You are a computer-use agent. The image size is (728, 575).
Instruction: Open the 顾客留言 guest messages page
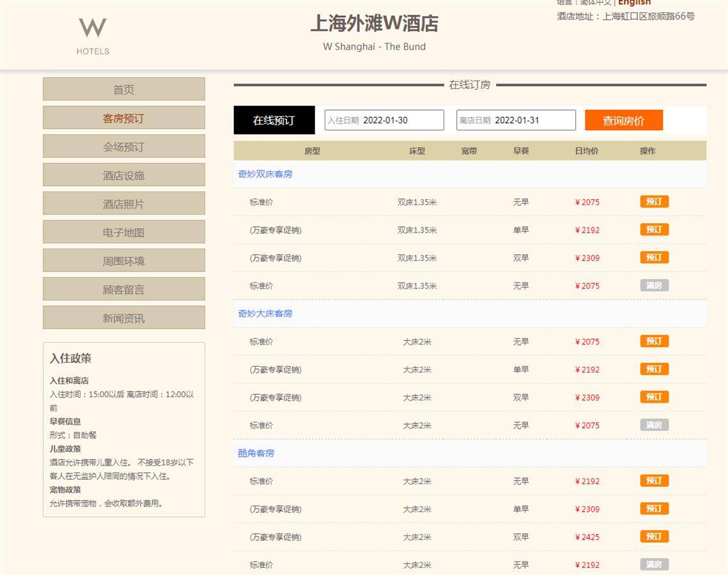124,289
